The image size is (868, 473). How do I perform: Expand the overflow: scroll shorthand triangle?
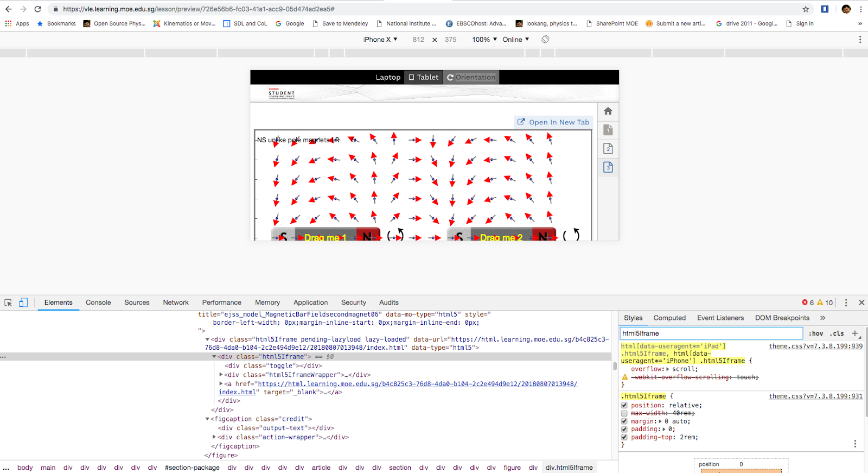pos(668,369)
